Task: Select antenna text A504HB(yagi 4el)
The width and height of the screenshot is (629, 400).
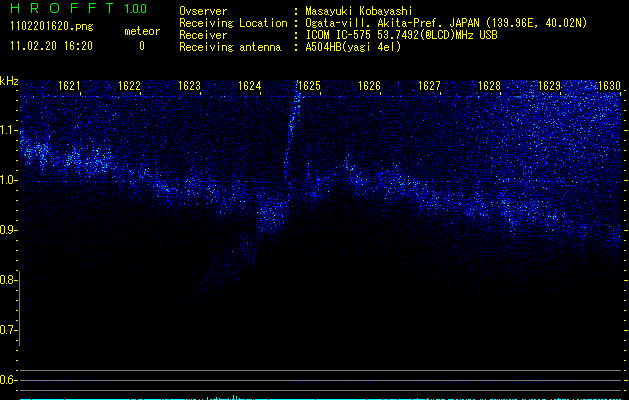Action: pos(353,47)
